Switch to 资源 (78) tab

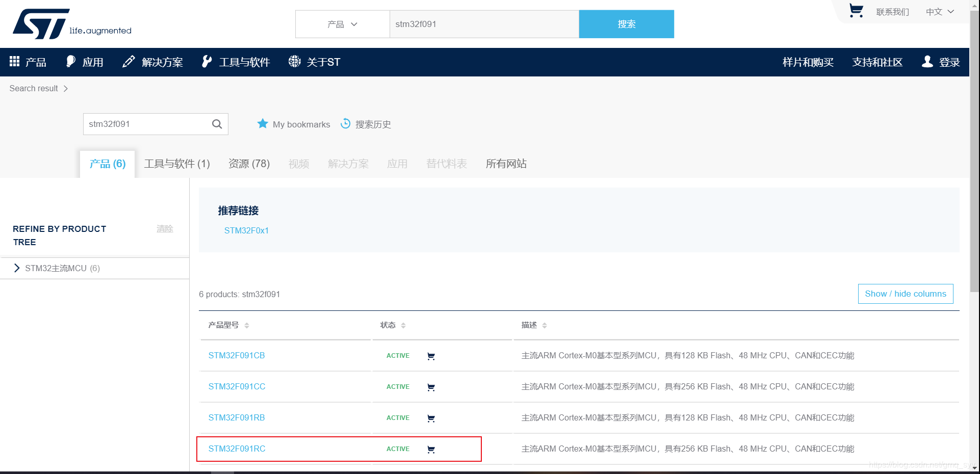point(249,164)
